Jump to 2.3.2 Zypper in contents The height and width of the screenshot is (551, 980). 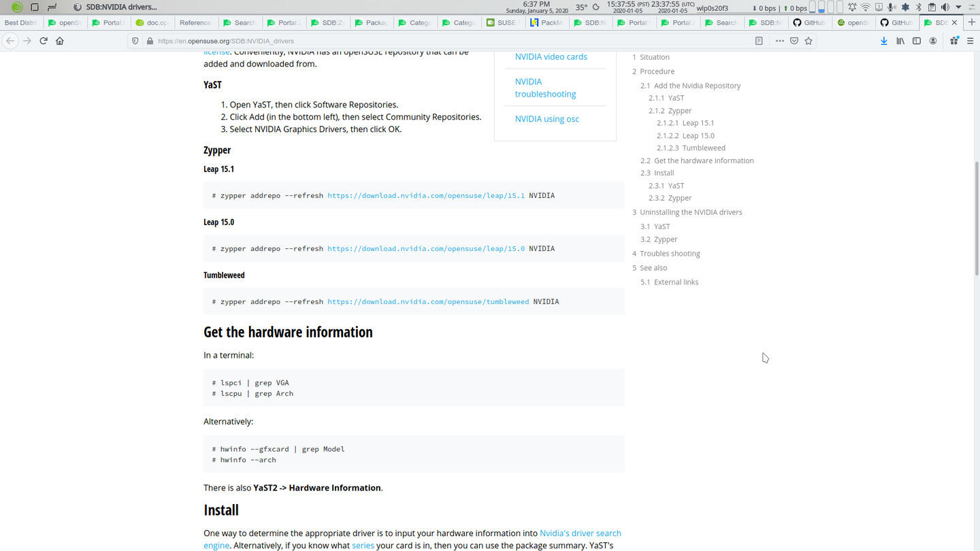click(670, 198)
